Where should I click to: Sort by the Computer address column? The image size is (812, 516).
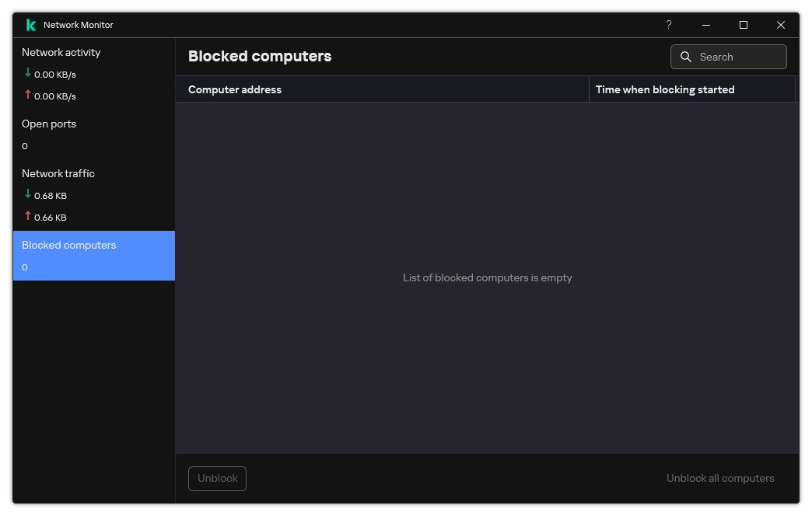[234, 89]
